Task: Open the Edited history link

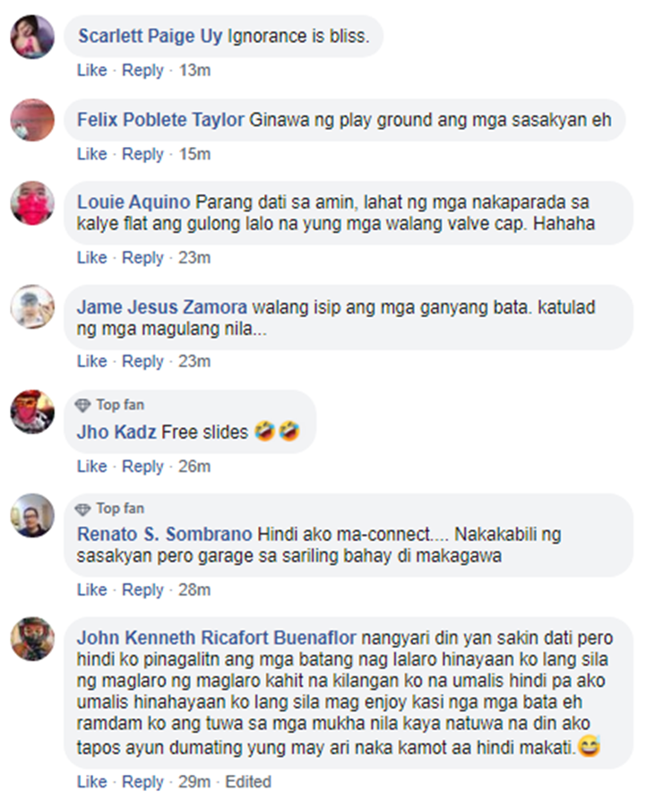Action: (x=248, y=781)
